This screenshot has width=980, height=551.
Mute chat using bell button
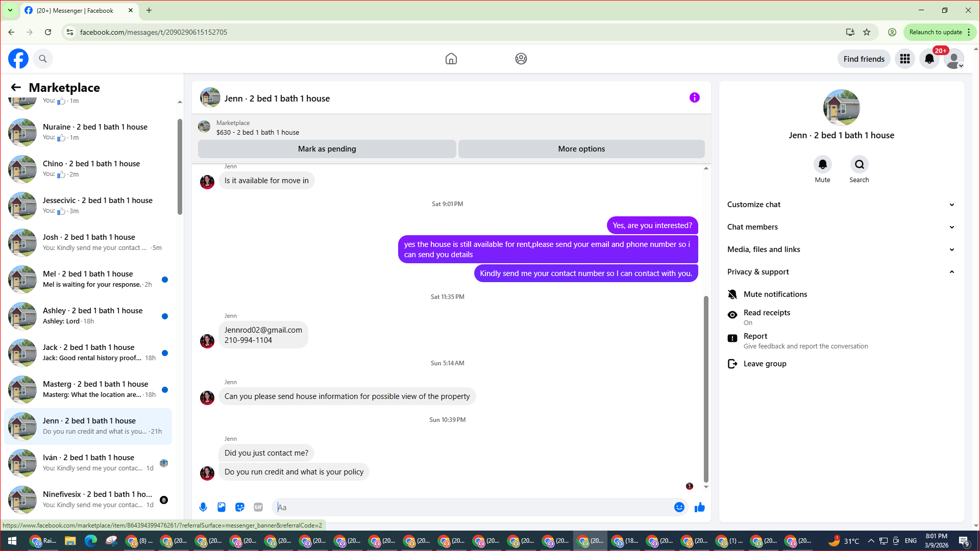click(x=822, y=165)
